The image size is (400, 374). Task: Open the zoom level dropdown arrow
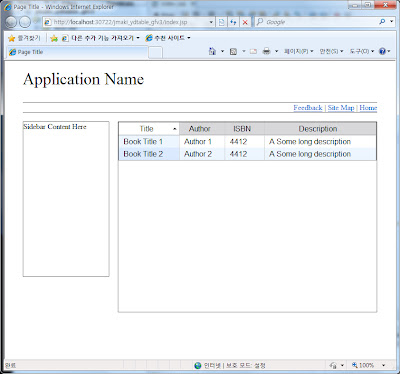point(383,365)
